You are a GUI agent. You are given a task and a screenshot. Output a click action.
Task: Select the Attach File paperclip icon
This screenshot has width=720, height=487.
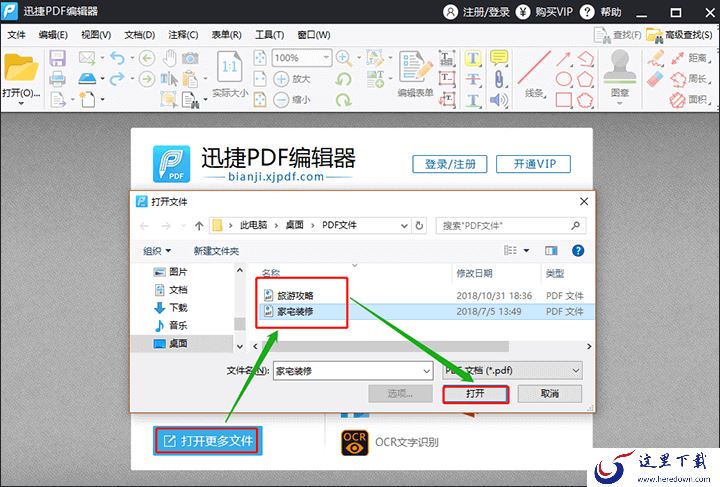click(x=499, y=79)
